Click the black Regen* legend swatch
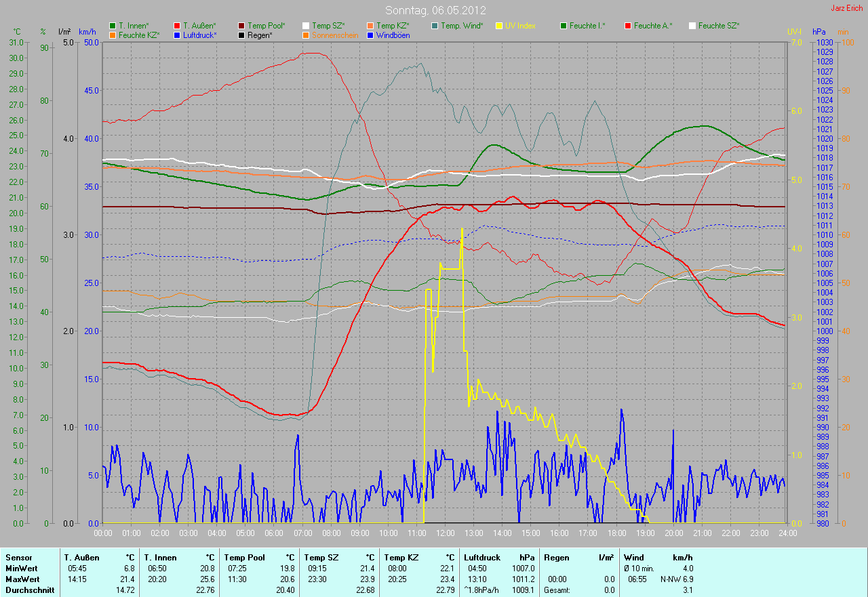Screen dimensions: 868x597 click(242, 35)
